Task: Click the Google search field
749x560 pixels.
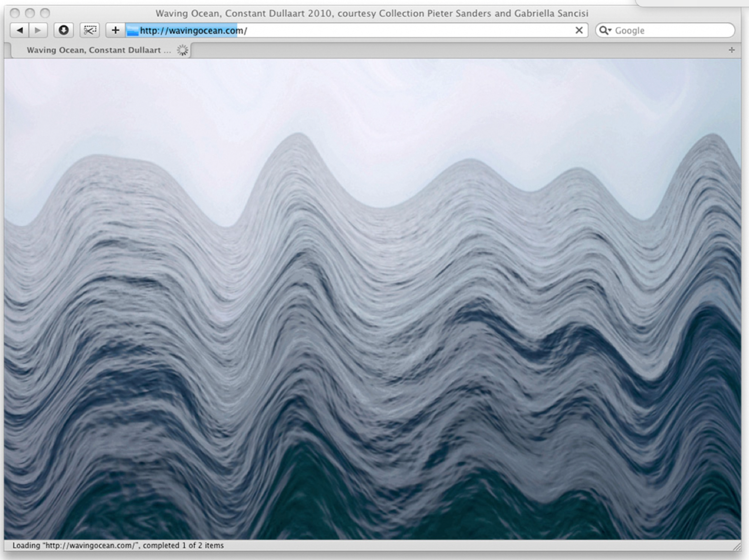Action: click(x=665, y=30)
